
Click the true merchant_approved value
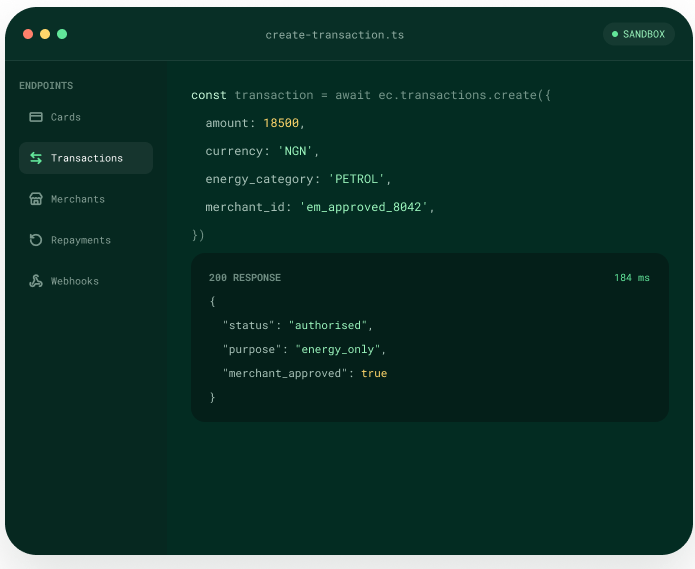tap(374, 373)
